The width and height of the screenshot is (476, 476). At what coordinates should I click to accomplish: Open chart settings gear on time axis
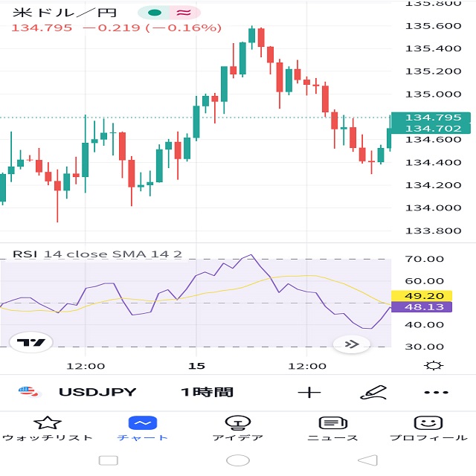point(434,365)
